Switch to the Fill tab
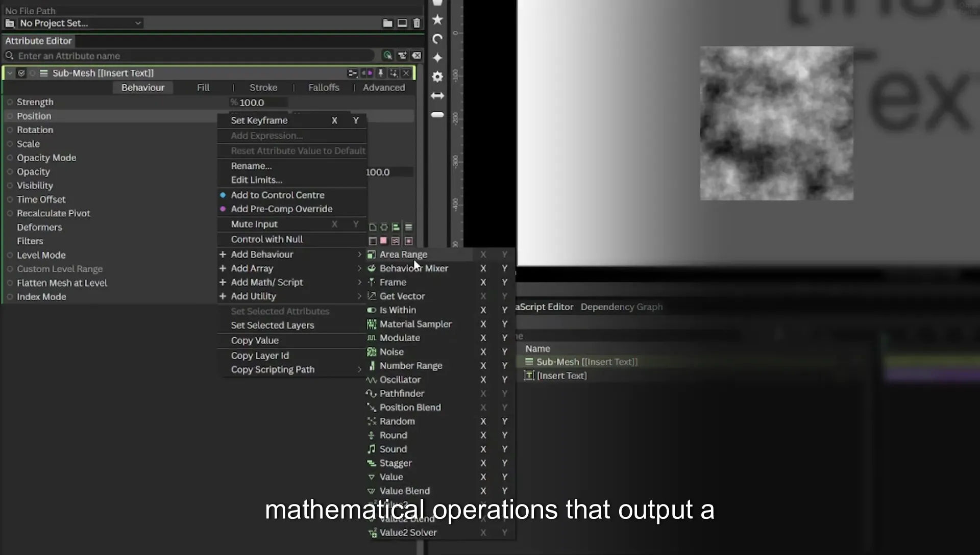Image resolution: width=980 pixels, height=555 pixels. pyautogui.click(x=203, y=87)
